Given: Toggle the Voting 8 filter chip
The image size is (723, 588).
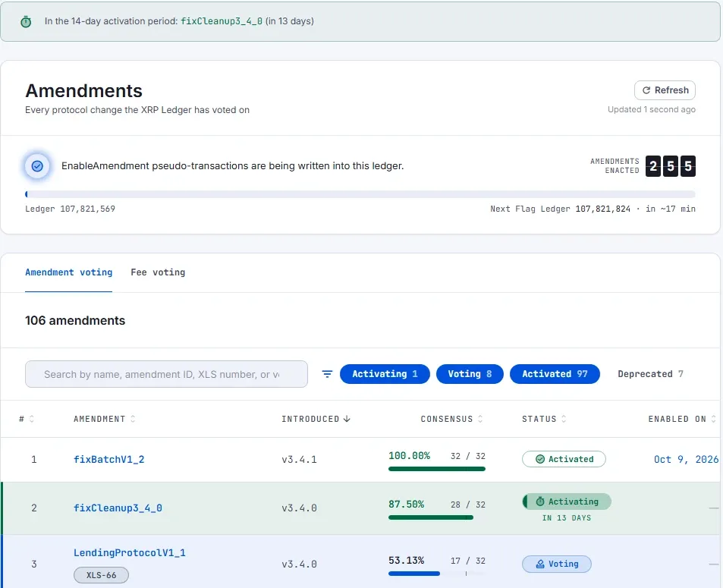Looking at the screenshot, I should (470, 374).
